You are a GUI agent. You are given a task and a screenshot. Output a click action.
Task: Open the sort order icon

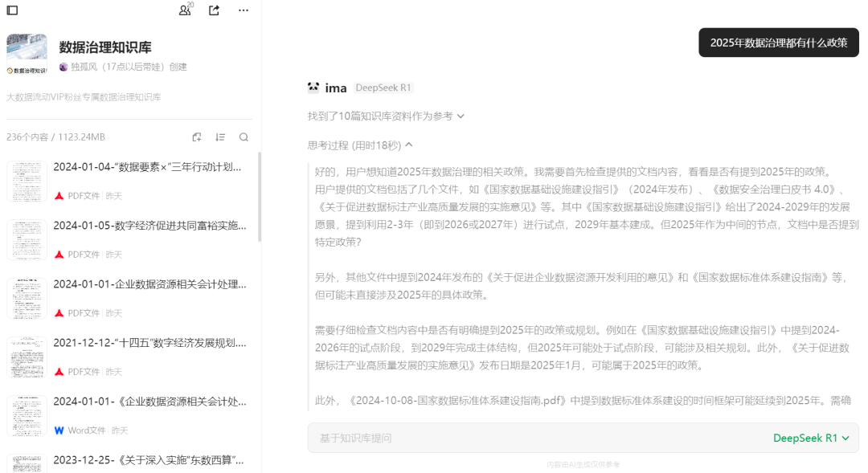220,137
